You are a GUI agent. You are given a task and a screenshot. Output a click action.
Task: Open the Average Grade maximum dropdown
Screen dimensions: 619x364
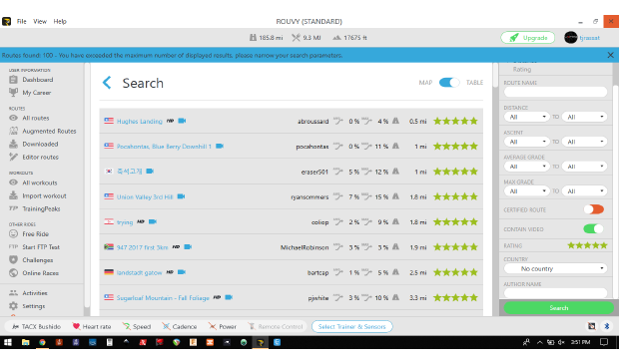point(584,167)
